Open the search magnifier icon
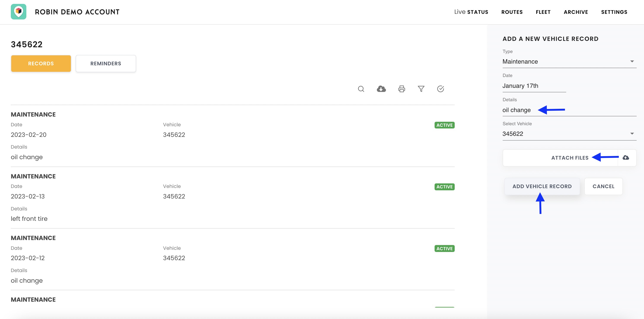This screenshot has width=644, height=319. pos(361,89)
